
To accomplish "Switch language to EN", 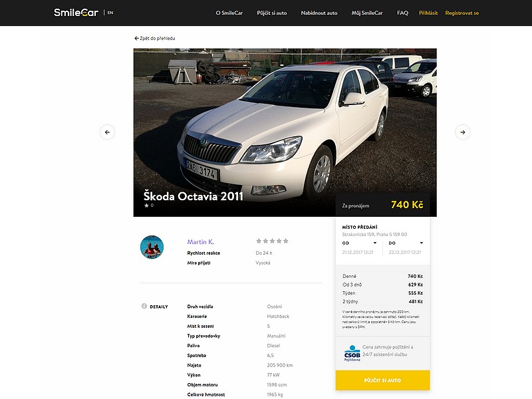I will pyautogui.click(x=110, y=13).
